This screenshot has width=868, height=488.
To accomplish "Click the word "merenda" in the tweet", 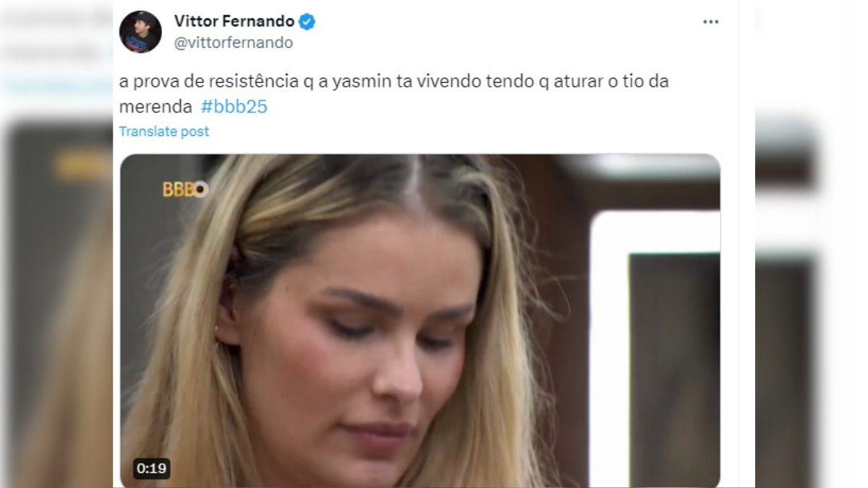I will point(156,107).
